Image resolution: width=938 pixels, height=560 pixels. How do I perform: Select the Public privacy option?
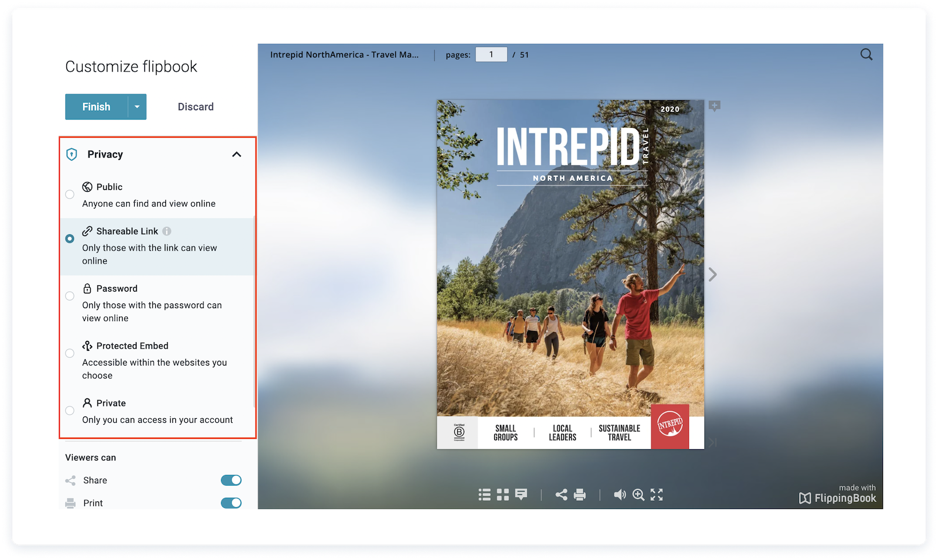click(x=70, y=194)
